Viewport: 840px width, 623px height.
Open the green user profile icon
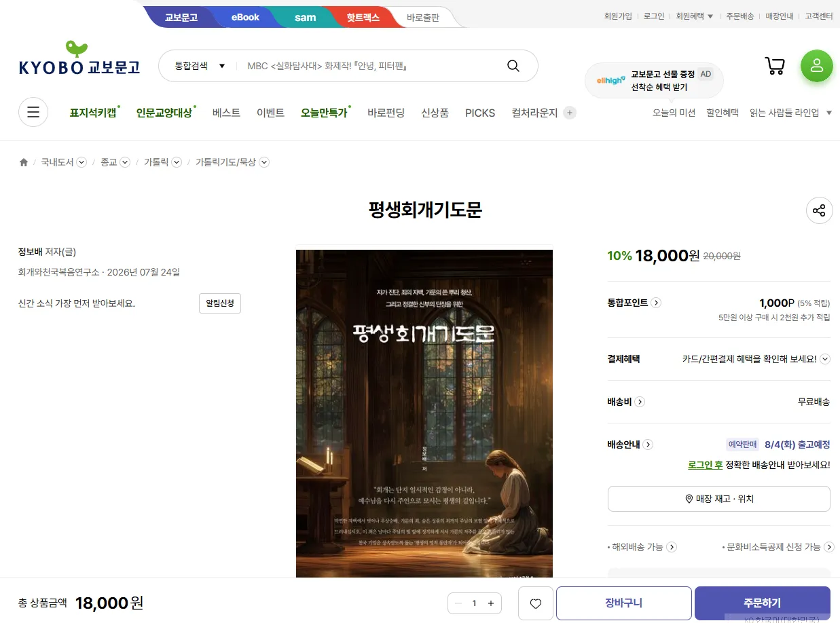(x=816, y=66)
